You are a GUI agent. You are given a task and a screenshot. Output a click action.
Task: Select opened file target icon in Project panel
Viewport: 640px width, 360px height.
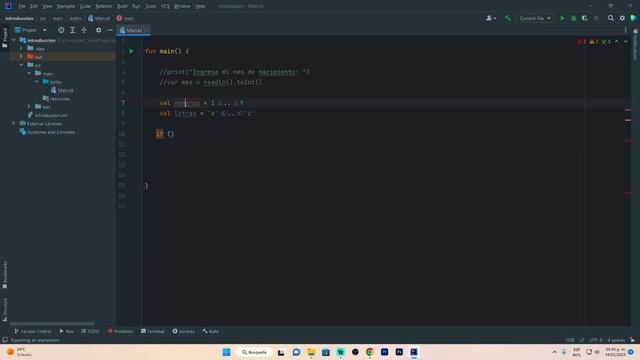[x=61, y=30]
